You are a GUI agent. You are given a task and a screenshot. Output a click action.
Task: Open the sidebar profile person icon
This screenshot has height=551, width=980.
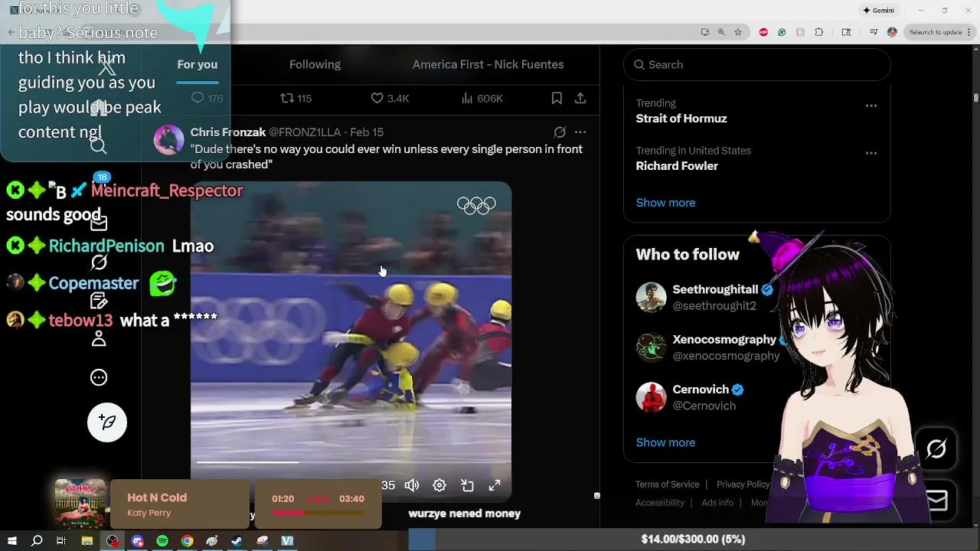99,339
